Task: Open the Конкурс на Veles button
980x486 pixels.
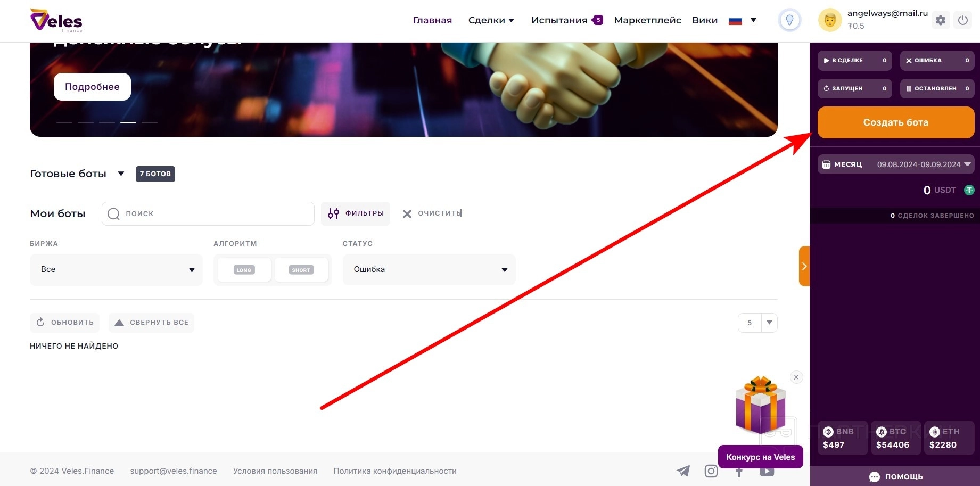Action: tap(760, 457)
